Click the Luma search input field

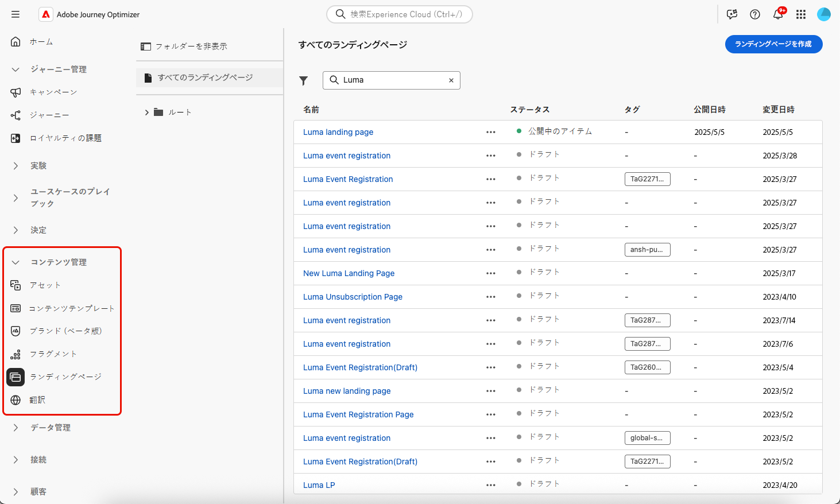tap(392, 80)
